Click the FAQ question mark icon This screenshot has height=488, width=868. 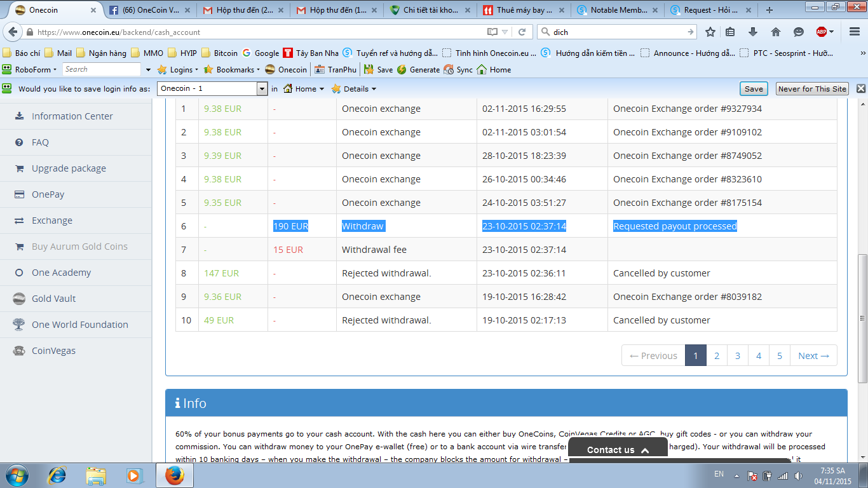(19, 142)
